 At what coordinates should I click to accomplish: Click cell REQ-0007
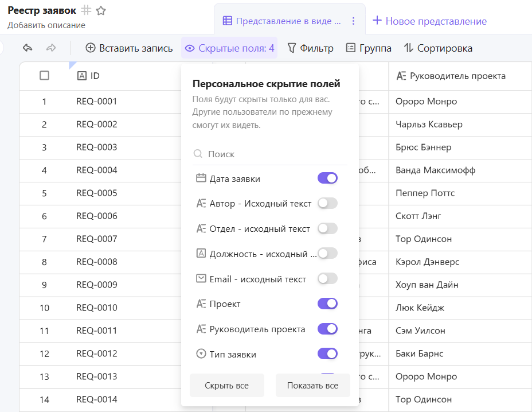click(97, 239)
